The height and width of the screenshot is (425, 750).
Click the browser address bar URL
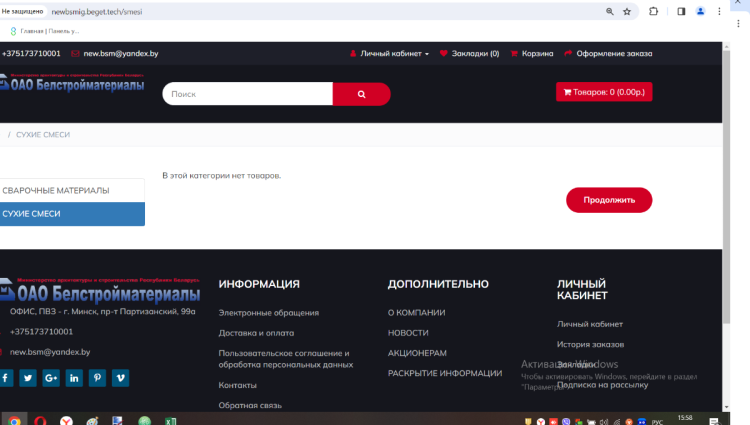tap(97, 11)
